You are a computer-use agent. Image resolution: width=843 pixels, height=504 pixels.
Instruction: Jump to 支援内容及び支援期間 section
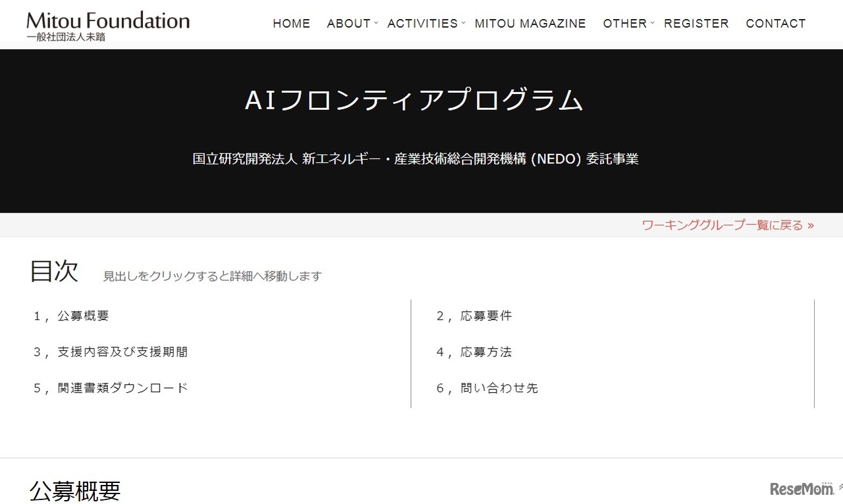click(111, 352)
